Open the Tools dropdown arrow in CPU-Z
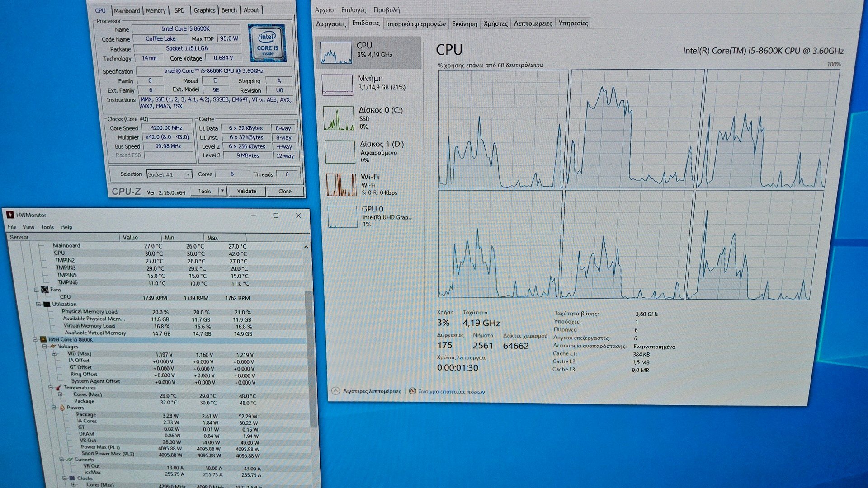Viewport: 868px width, 488px height. (x=222, y=191)
